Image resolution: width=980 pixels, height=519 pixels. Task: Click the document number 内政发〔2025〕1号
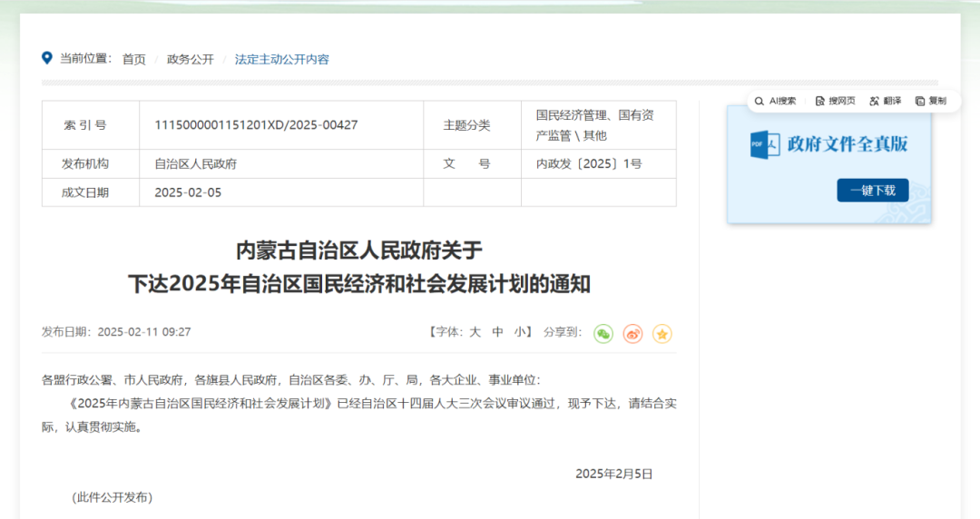tap(588, 164)
